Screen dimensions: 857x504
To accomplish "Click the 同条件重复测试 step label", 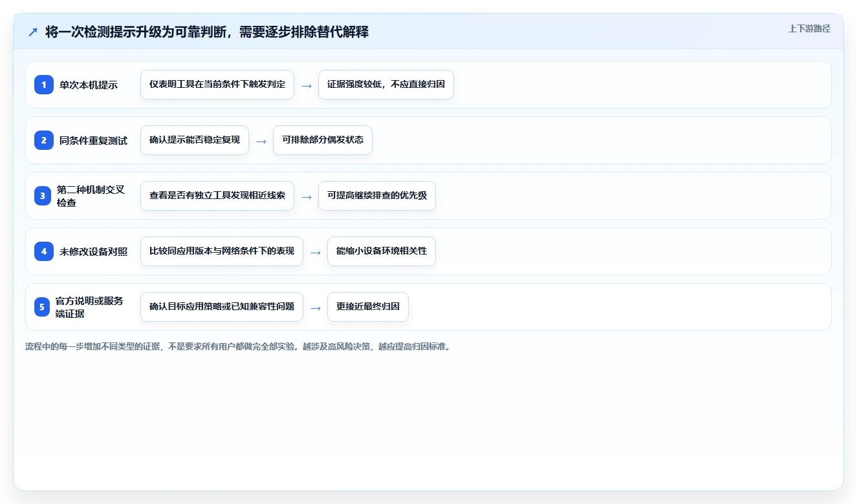I will [x=93, y=140].
